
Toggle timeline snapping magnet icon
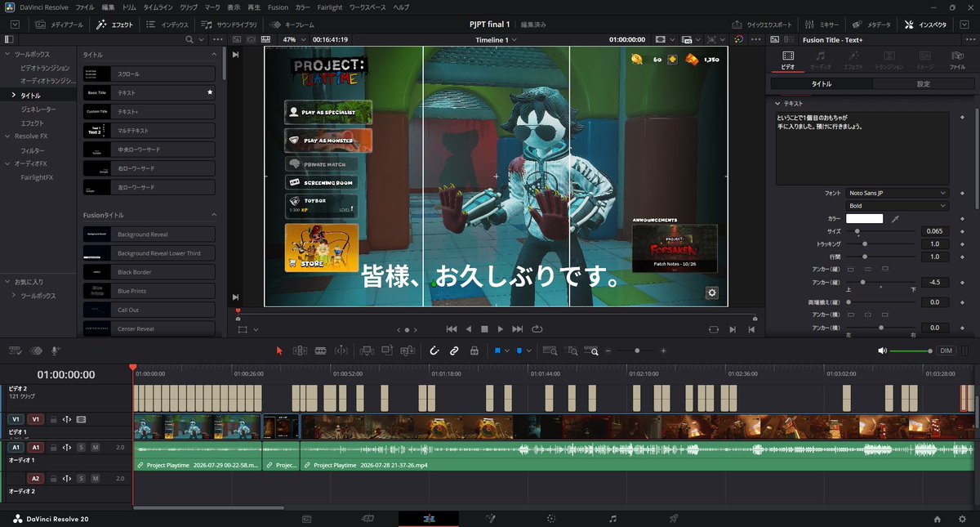[434, 351]
